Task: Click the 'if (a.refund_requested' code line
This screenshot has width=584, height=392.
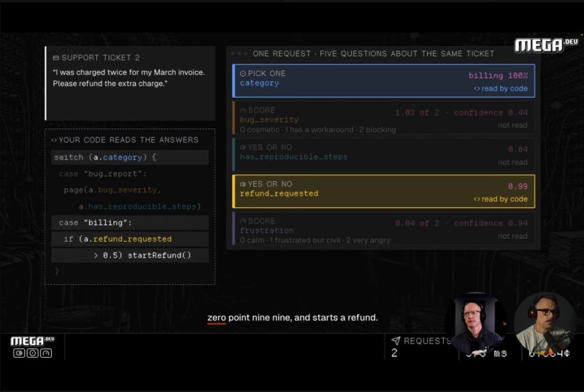Action: [130, 239]
